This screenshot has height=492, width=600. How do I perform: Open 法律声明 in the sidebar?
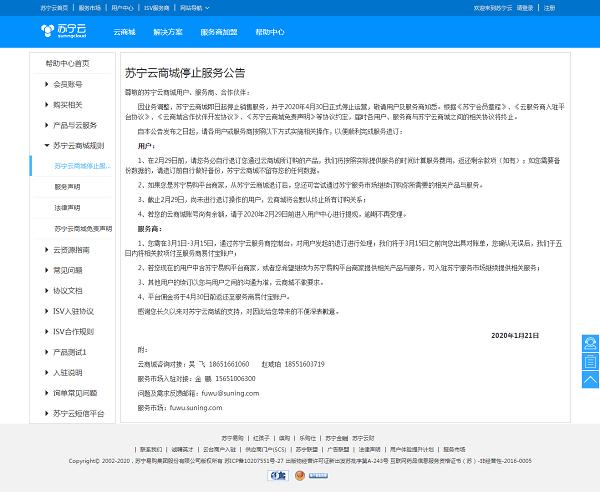(x=67, y=208)
